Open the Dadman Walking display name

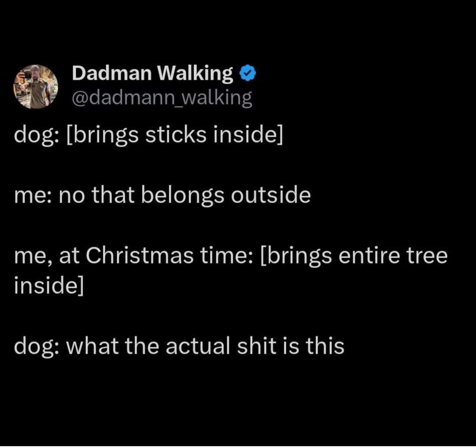coord(152,74)
